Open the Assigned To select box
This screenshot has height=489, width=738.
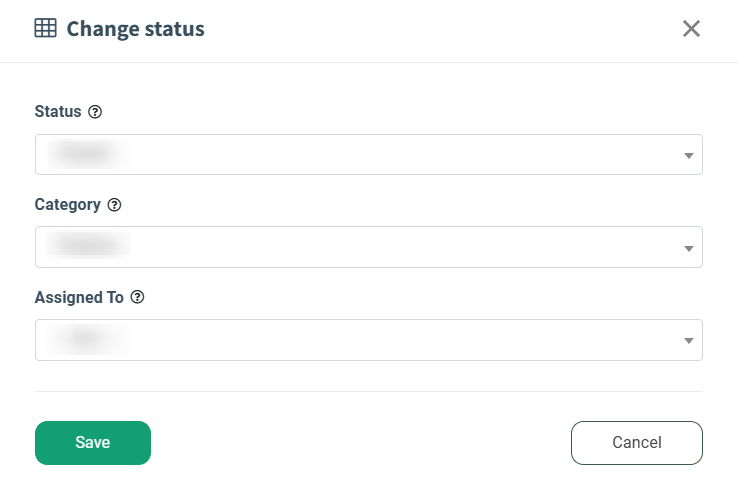point(369,340)
